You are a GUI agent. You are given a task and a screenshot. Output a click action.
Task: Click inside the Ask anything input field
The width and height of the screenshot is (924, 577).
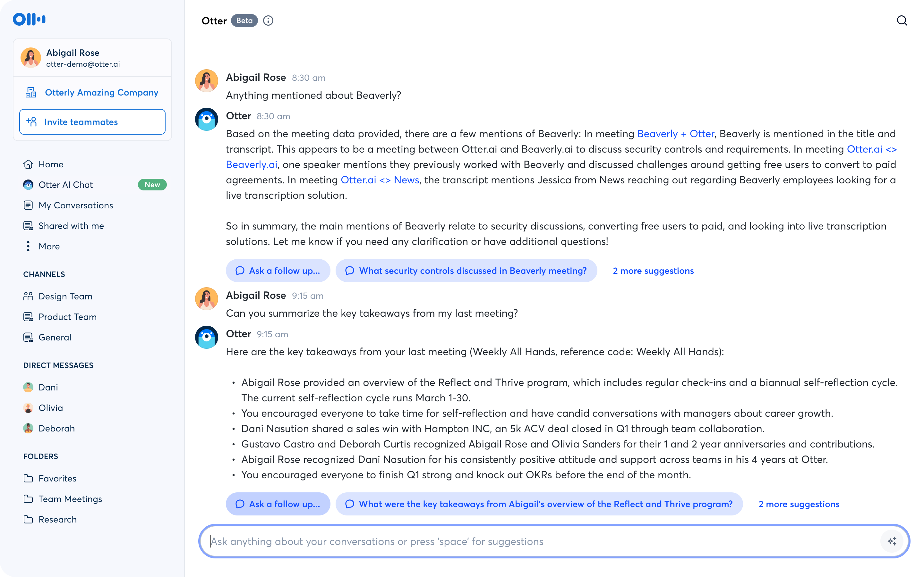pos(458,541)
